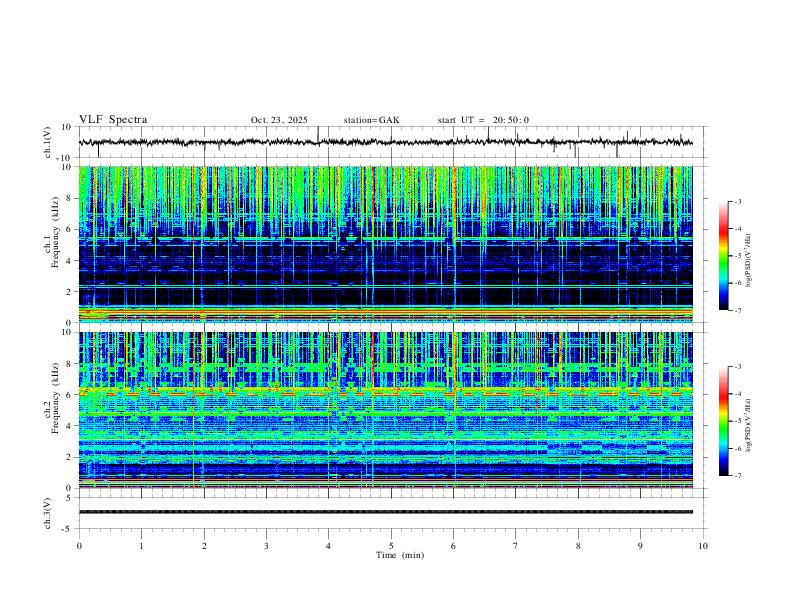Click the time axis tick label "5"

click(391, 546)
